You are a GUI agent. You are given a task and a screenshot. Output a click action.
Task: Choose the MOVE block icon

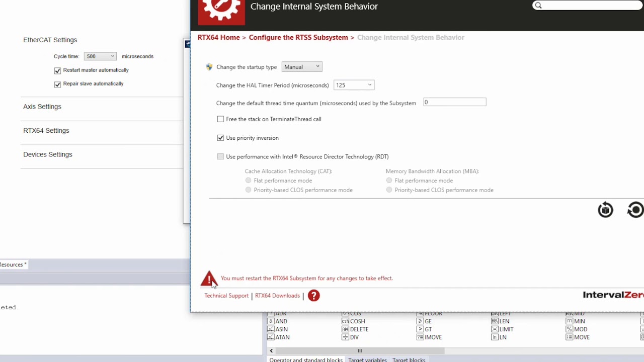tap(570, 337)
